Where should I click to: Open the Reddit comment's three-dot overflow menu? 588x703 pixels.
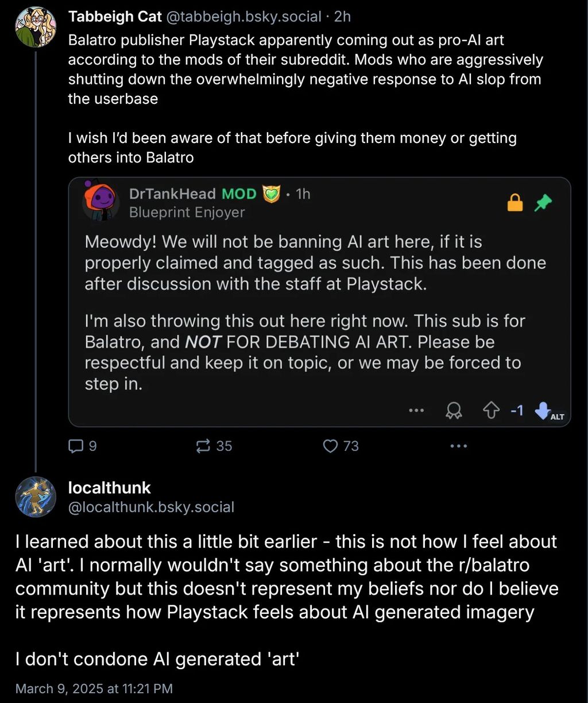(x=416, y=410)
